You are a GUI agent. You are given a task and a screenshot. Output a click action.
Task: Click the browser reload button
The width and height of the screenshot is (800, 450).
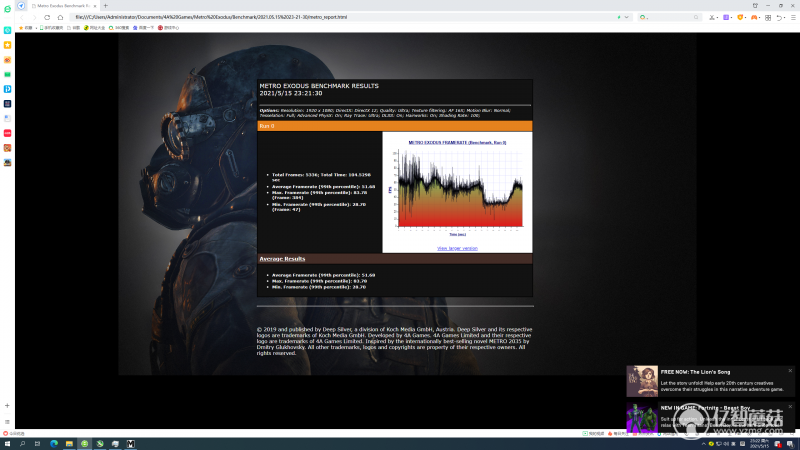pos(47,17)
